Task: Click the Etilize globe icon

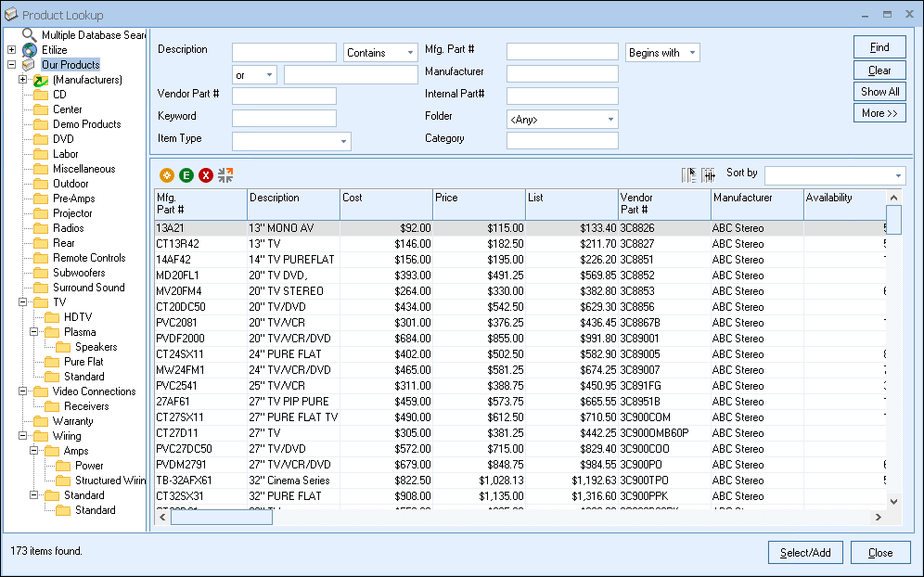Action: [30, 50]
